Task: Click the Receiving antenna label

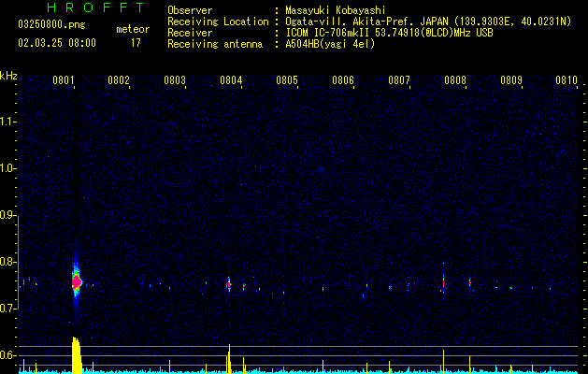Action: tap(215, 44)
